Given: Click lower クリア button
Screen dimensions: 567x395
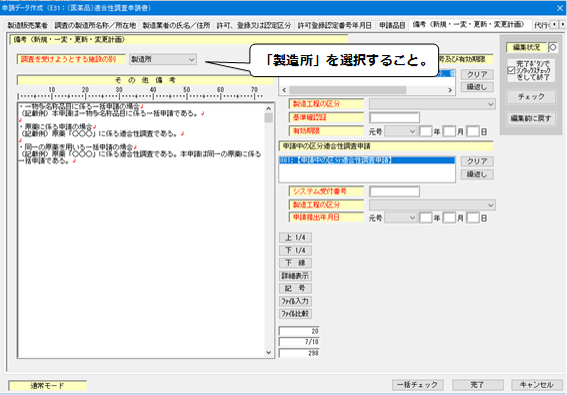Looking at the screenshot, I should 477,161.
